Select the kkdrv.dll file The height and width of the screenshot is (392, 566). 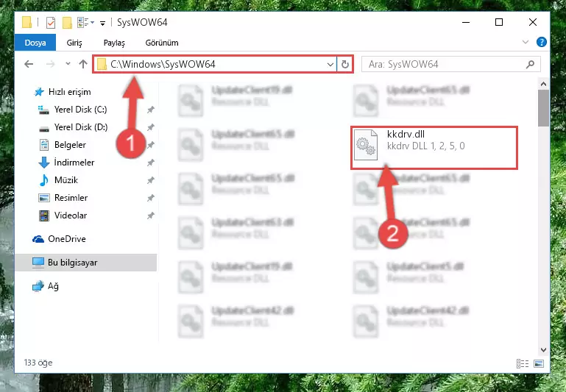pyautogui.click(x=434, y=148)
